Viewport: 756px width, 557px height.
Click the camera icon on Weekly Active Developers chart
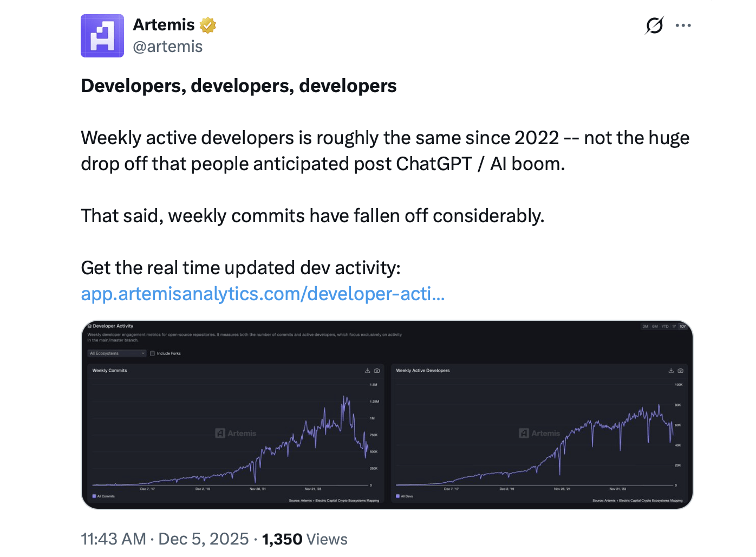click(680, 371)
